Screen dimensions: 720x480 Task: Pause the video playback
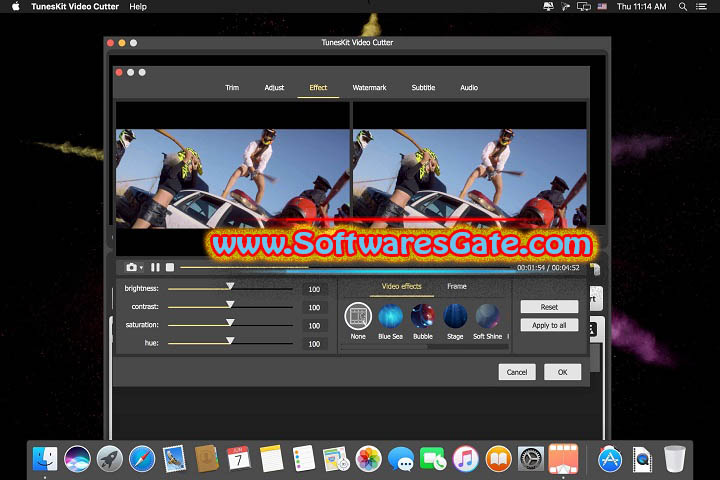(x=155, y=267)
